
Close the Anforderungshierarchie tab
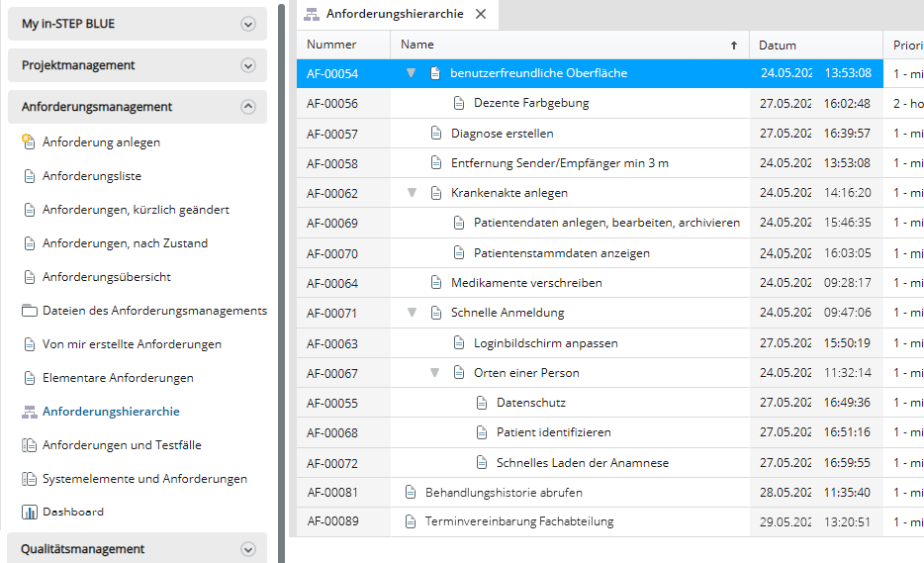[481, 14]
